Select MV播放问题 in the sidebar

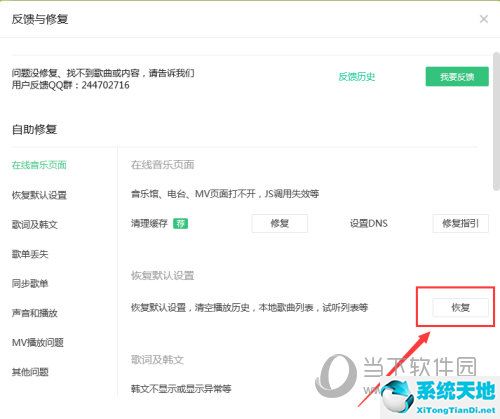coord(38,342)
